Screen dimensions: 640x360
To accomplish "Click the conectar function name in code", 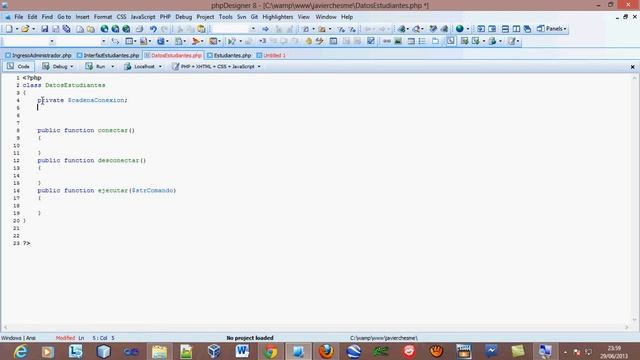I will 113,130.
